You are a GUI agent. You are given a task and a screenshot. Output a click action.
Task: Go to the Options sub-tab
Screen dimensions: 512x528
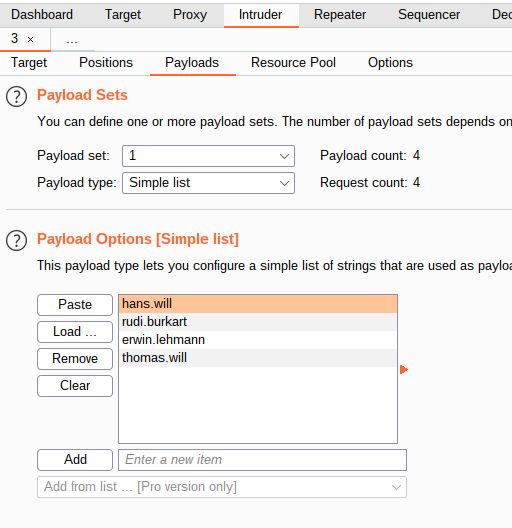pyautogui.click(x=390, y=63)
